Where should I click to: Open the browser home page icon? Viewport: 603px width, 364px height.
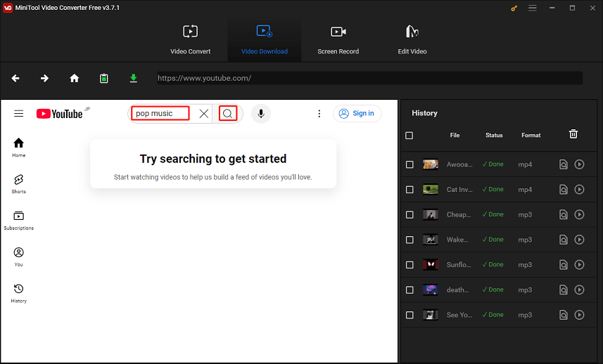coord(74,78)
